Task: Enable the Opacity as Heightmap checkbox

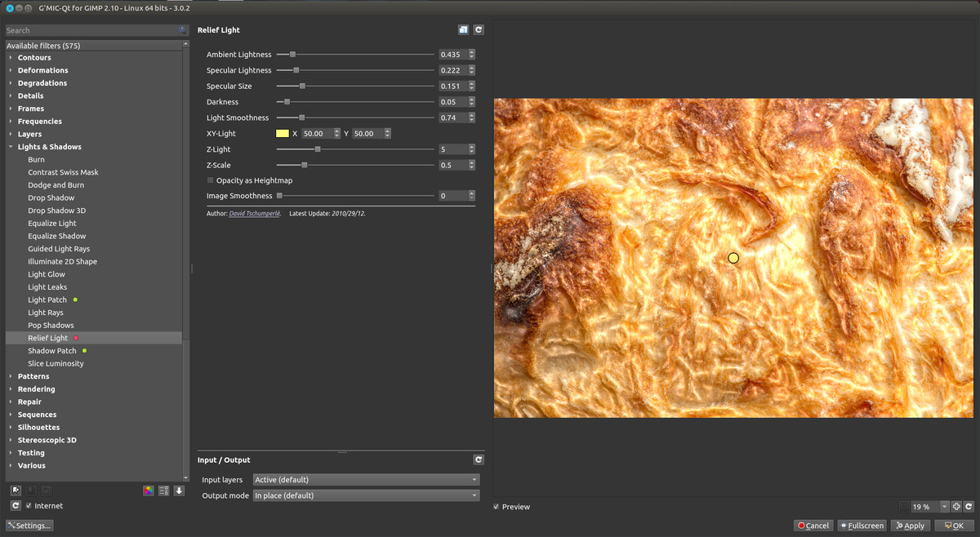Action: pos(211,180)
